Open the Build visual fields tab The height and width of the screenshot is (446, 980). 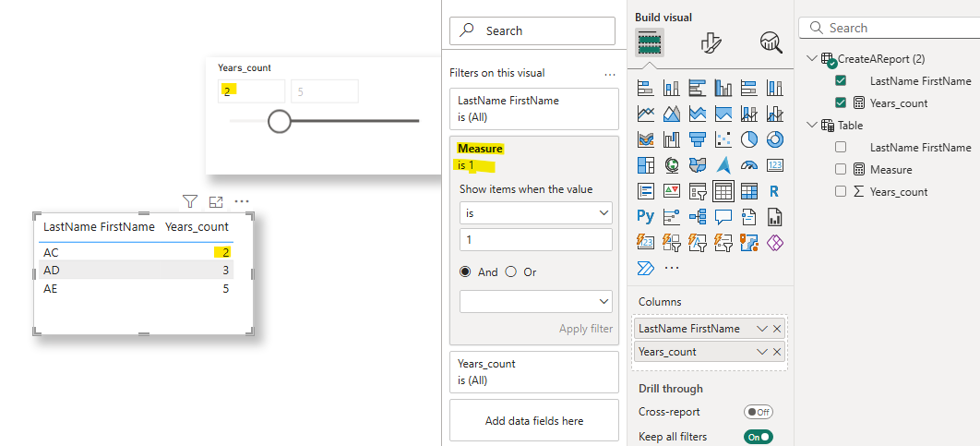point(650,43)
